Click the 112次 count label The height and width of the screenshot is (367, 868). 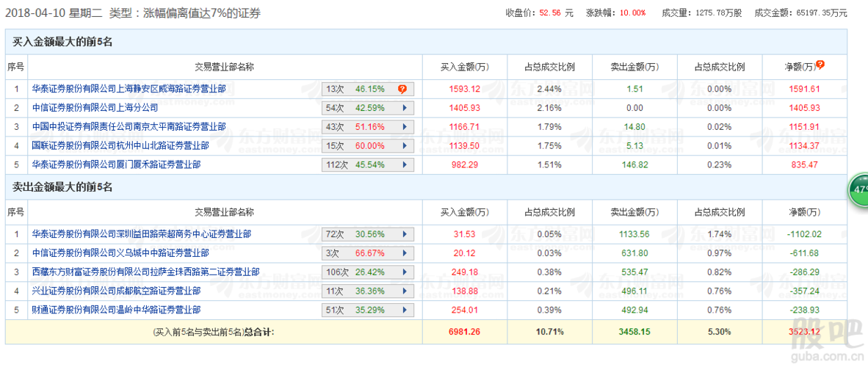[337, 164]
